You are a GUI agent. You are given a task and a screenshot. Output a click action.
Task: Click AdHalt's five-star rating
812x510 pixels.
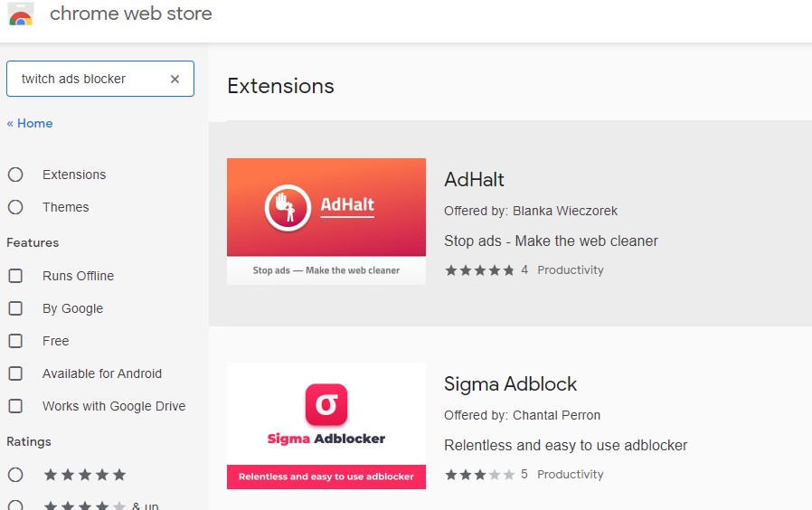tap(479, 270)
